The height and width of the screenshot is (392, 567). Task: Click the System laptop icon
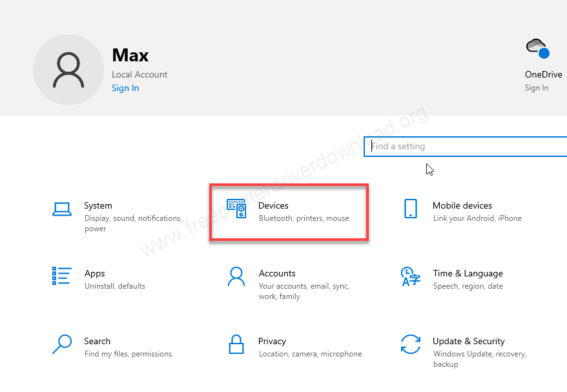coord(62,209)
